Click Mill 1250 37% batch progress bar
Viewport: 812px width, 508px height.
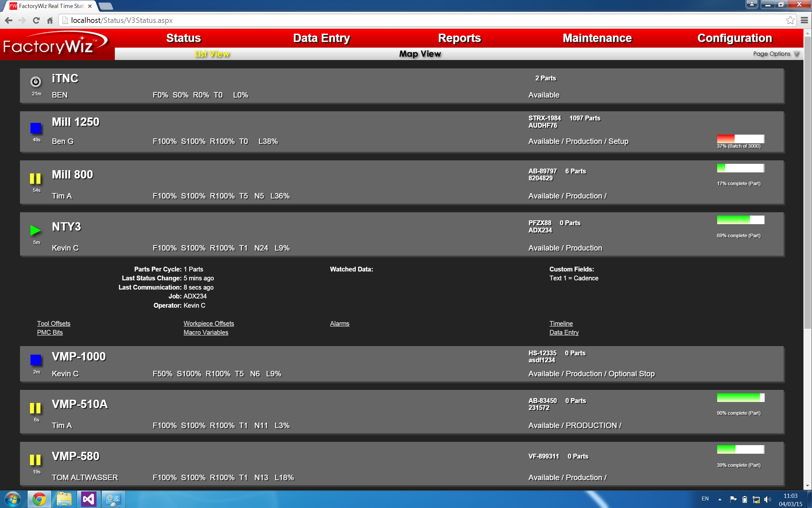(741, 139)
